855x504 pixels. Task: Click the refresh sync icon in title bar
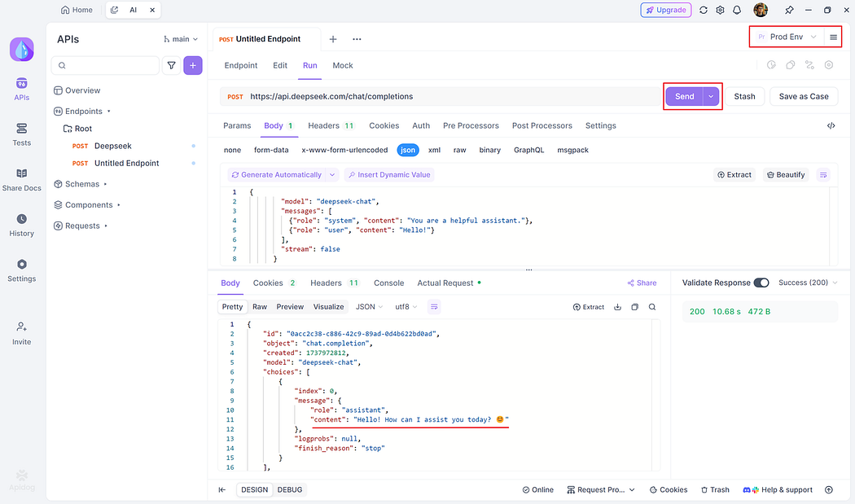coord(704,10)
